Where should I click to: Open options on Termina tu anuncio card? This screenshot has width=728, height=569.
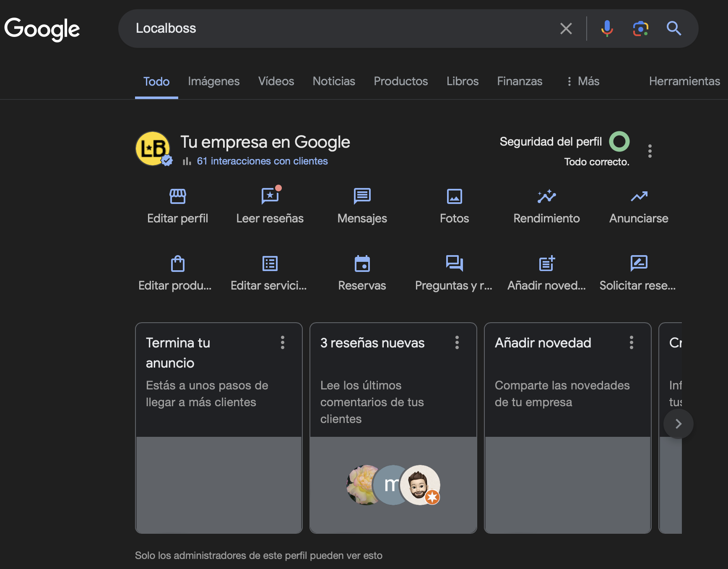[x=283, y=342]
